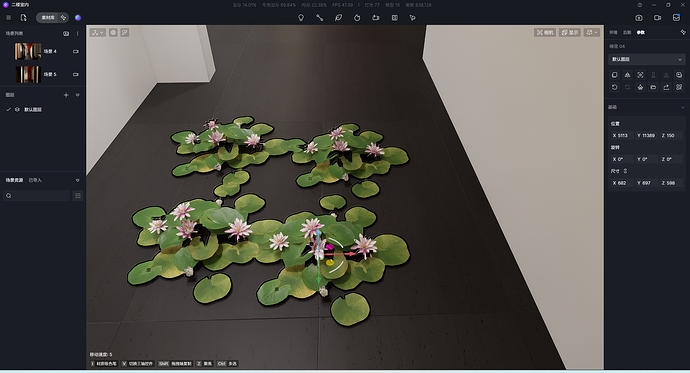Open the 默认图层 layer dropdown
This screenshot has width=690, height=373.
(x=646, y=59)
